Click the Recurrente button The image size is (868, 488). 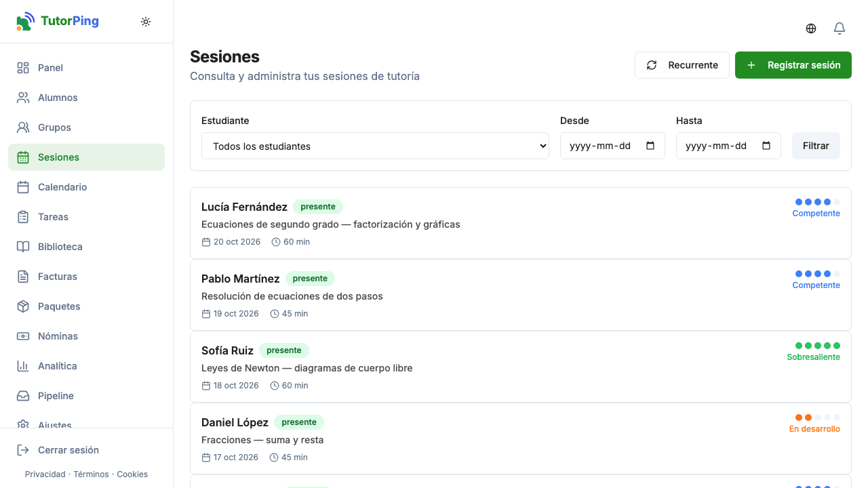coord(682,65)
